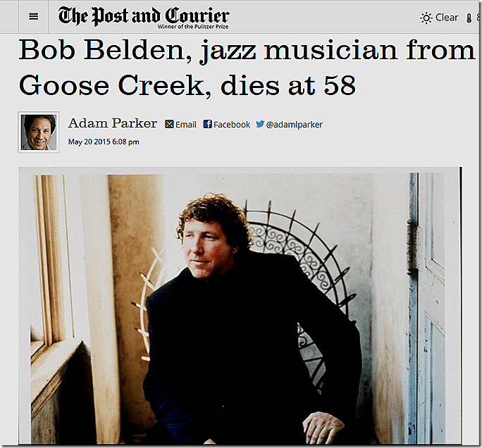The height and width of the screenshot is (448, 482).
Task: Click the Facebook logo icon
Action: click(x=207, y=124)
